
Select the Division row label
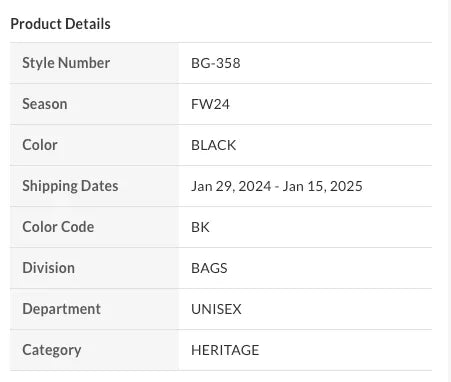click(48, 268)
